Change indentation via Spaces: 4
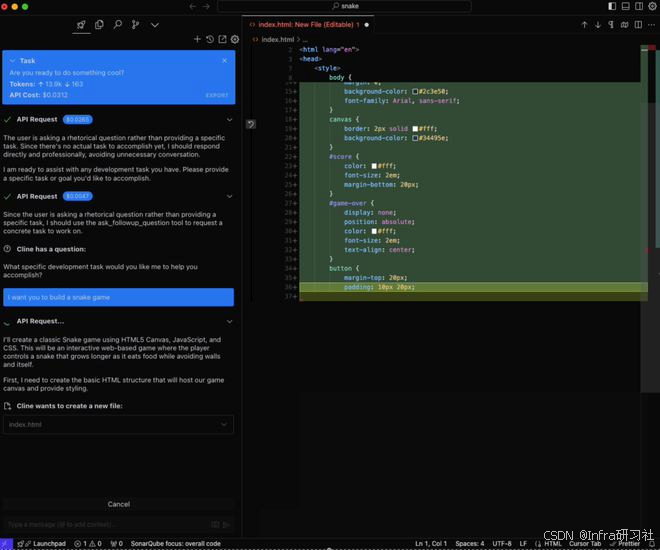 pos(469,544)
